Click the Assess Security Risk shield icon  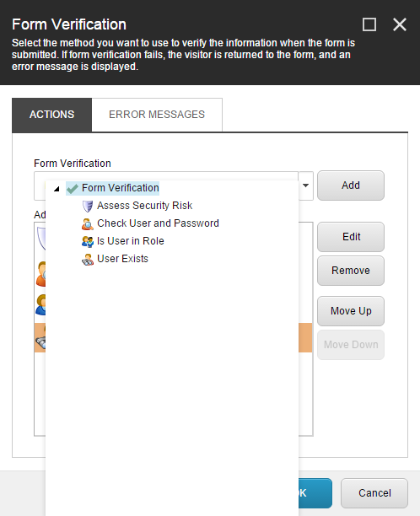click(88, 206)
